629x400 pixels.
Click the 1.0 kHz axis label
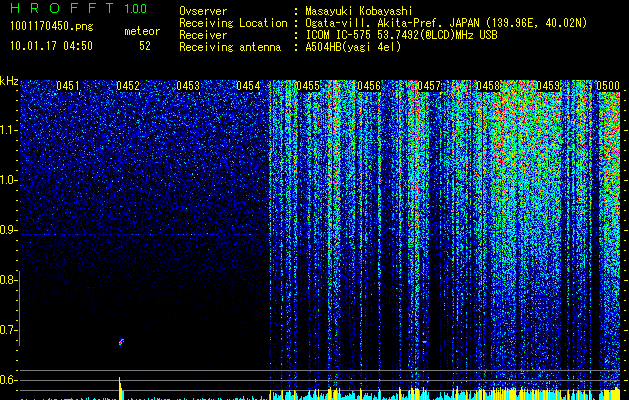pos(8,180)
